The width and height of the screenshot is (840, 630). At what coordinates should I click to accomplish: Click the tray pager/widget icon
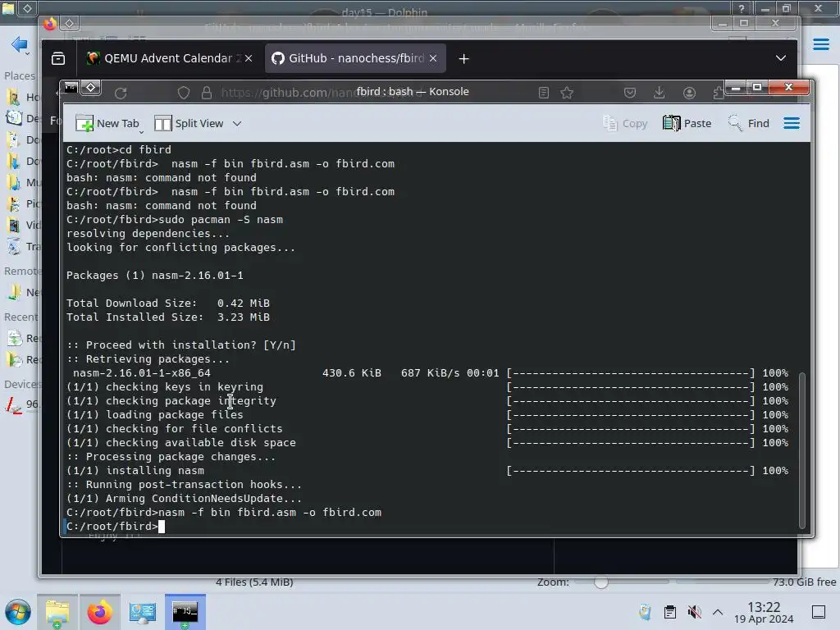[645, 612]
